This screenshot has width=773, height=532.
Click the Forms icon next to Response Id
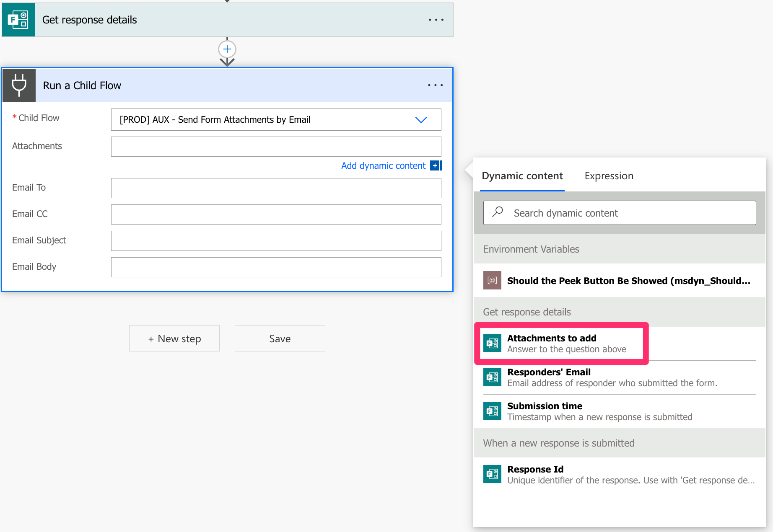pos(492,474)
